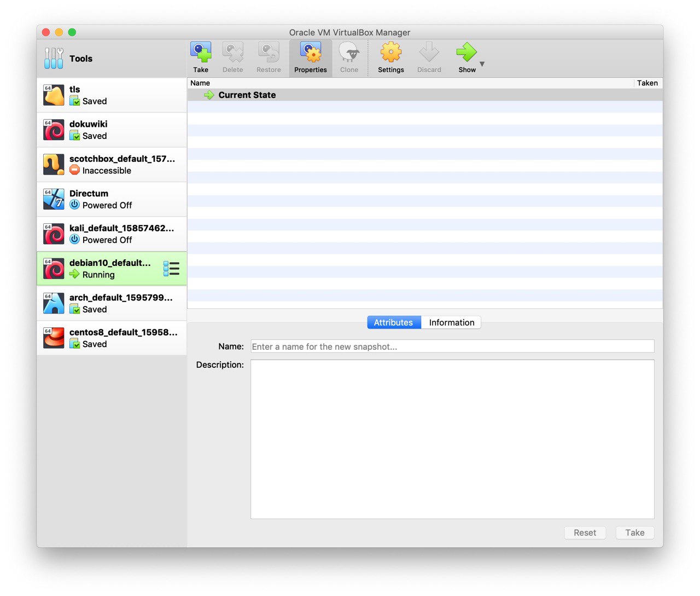Select the arch_default VM icon
This screenshot has height=596, width=700.
(54, 303)
